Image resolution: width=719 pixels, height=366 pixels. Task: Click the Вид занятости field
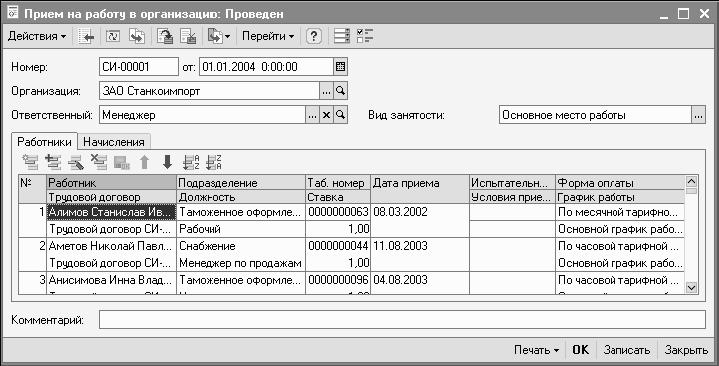[x=595, y=115]
